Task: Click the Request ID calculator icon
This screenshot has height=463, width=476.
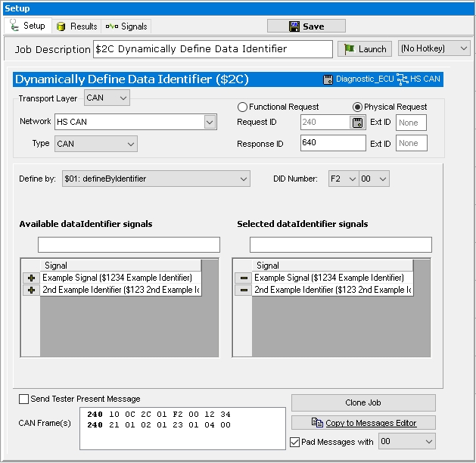Action: coord(357,123)
